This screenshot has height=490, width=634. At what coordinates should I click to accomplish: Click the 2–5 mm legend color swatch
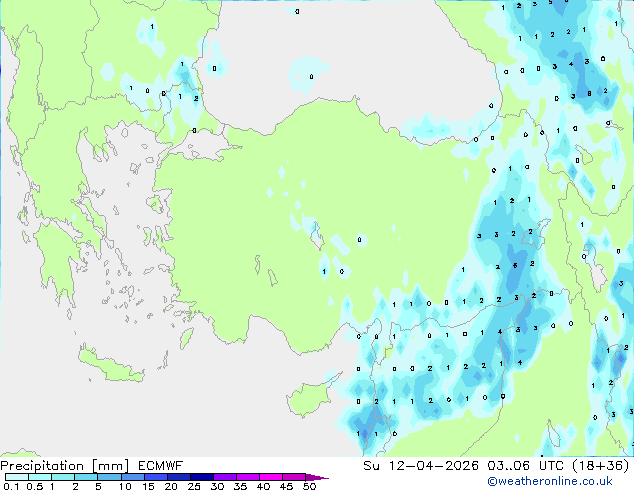(x=86, y=477)
